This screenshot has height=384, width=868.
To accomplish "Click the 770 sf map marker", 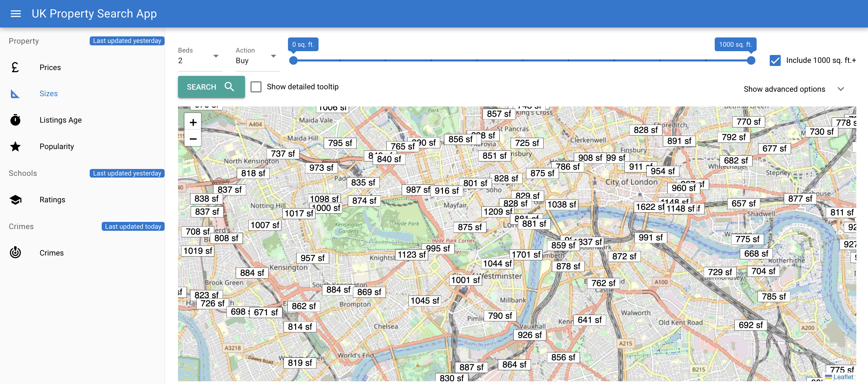I will 749,122.
